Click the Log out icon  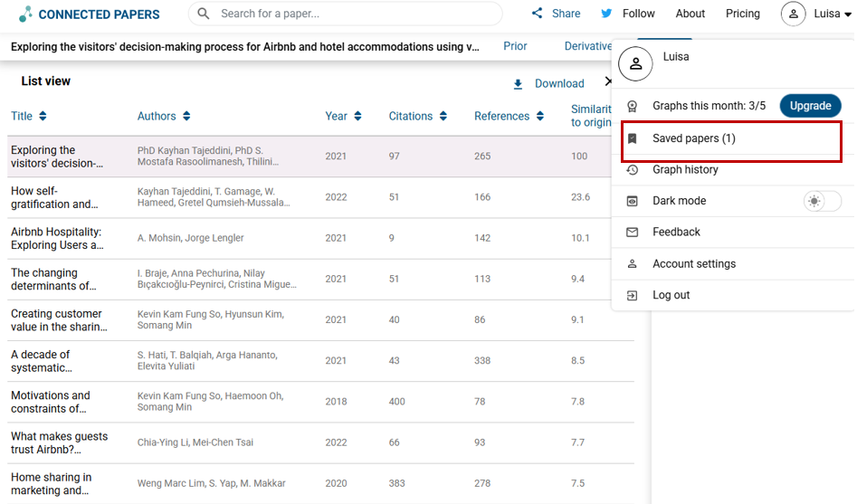click(633, 295)
